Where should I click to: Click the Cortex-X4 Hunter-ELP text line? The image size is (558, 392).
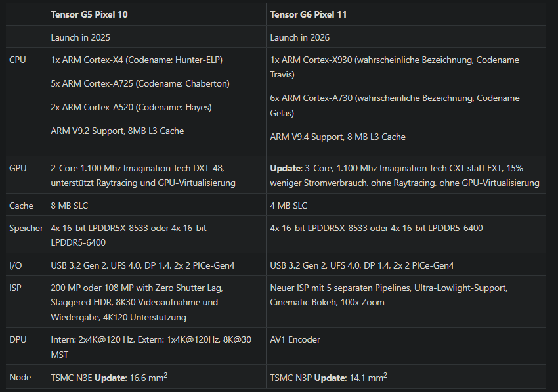[137, 60]
